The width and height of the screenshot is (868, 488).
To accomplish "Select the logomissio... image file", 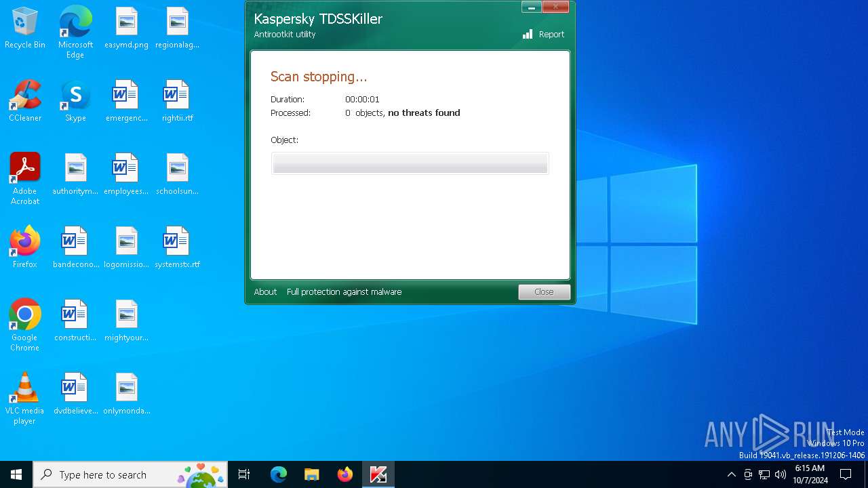I will pyautogui.click(x=126, y=248).
